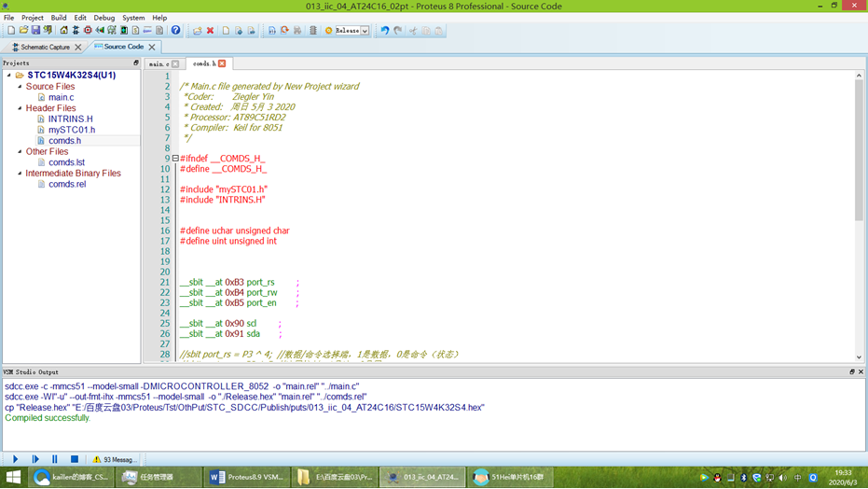Close the VSM Studio Output panel
Screen dimensions: 868x489
pos(861,372)
